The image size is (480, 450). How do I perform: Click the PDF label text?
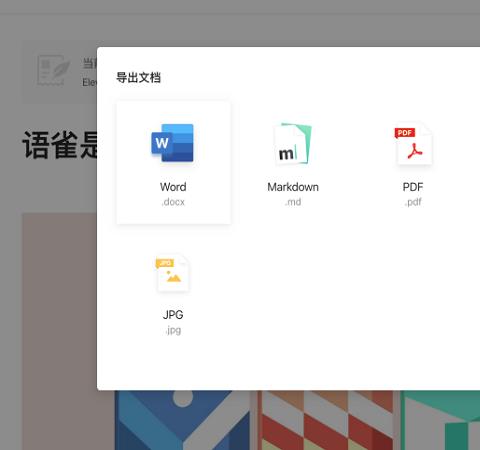pyautogui.click(x=413, y=187)
